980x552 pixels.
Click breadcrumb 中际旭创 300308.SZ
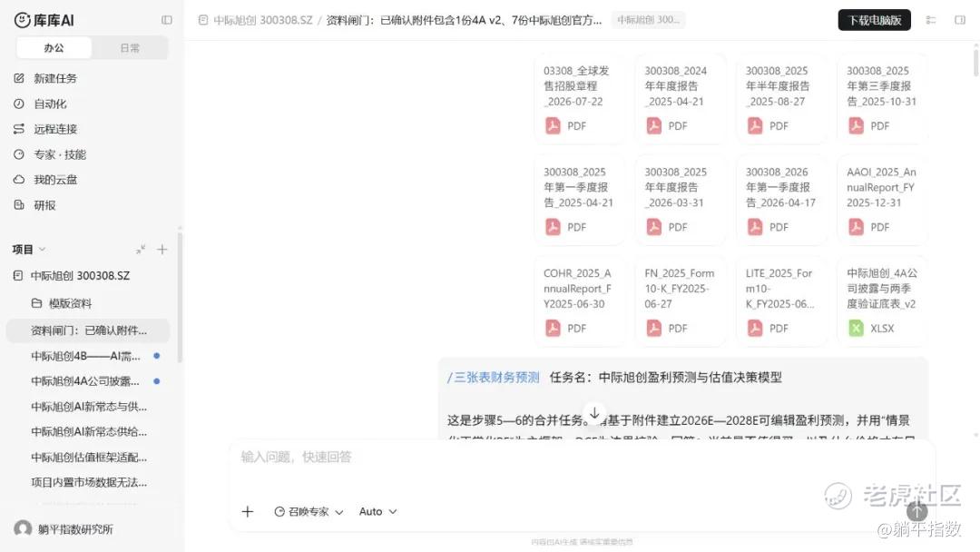click(262, 20)
